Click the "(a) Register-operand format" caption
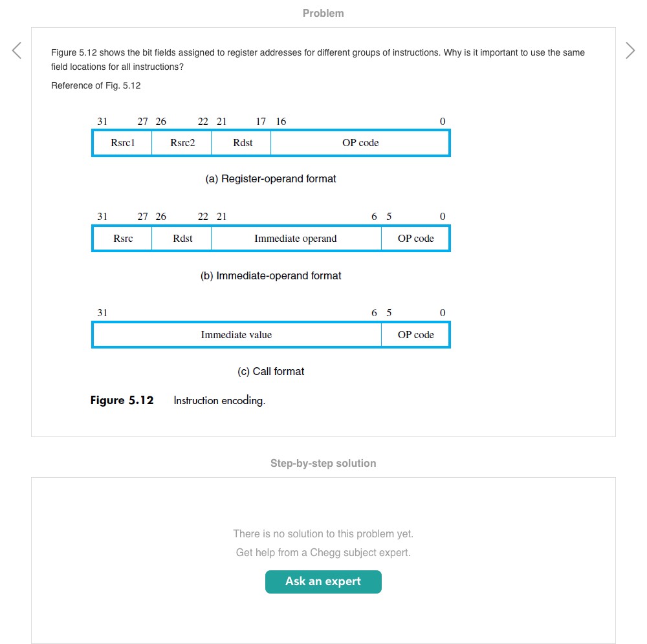Image resolution: width=647 pixels, height=644 pixels. coord(270,178)
